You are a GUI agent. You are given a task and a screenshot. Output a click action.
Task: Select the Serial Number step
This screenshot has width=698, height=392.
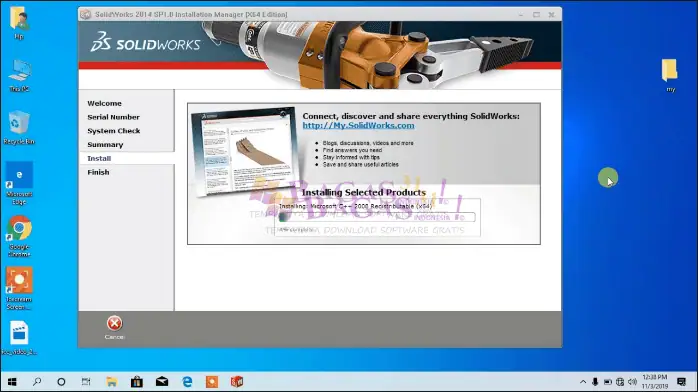click(113, 117)
